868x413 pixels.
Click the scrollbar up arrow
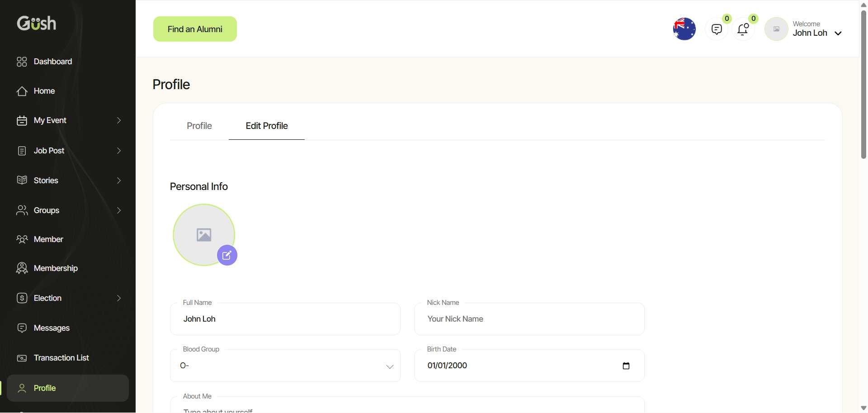863,5
